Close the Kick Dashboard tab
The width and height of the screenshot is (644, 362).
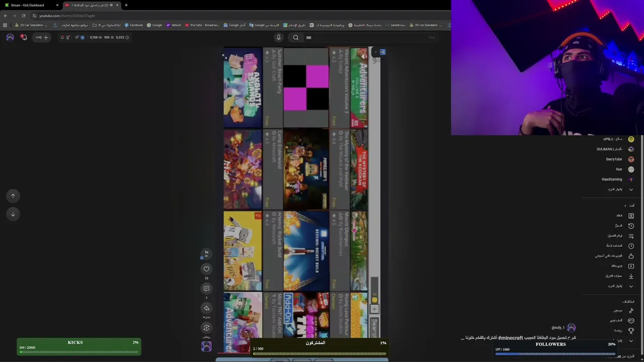[x=57, y=5]
